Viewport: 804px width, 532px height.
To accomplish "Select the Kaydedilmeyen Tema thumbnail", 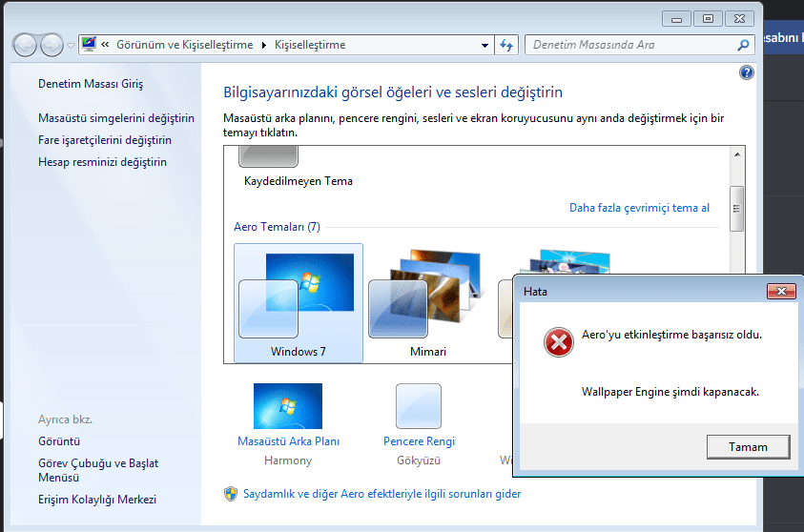I will pyautogui.click(x=268, y=156).
